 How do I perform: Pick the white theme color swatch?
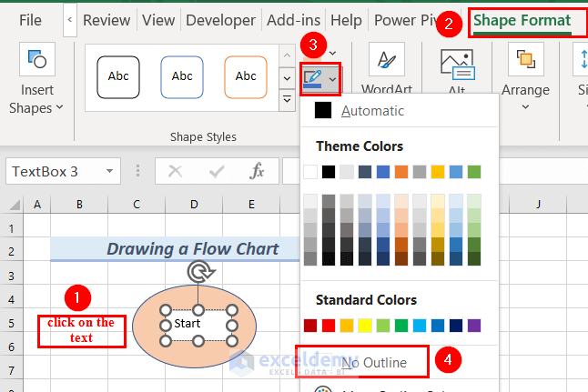click(310, 172)
